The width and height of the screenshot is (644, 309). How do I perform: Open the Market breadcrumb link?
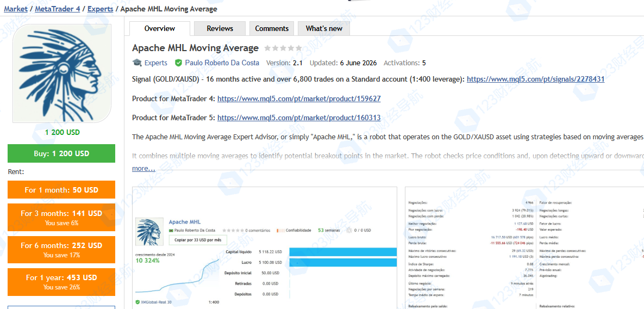pyautogui.click(x=16, y=8)
